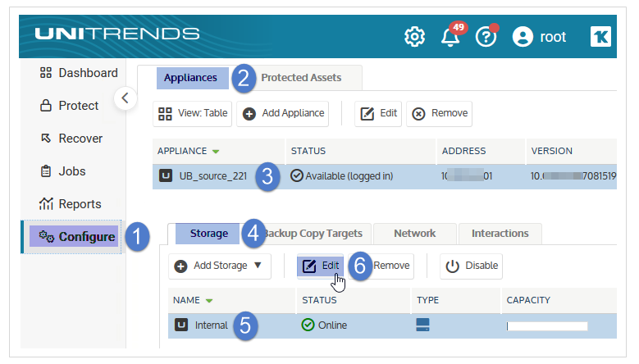Click the Internal storage device icon
This screenshot has width=639, height=364.
(181, 325)
